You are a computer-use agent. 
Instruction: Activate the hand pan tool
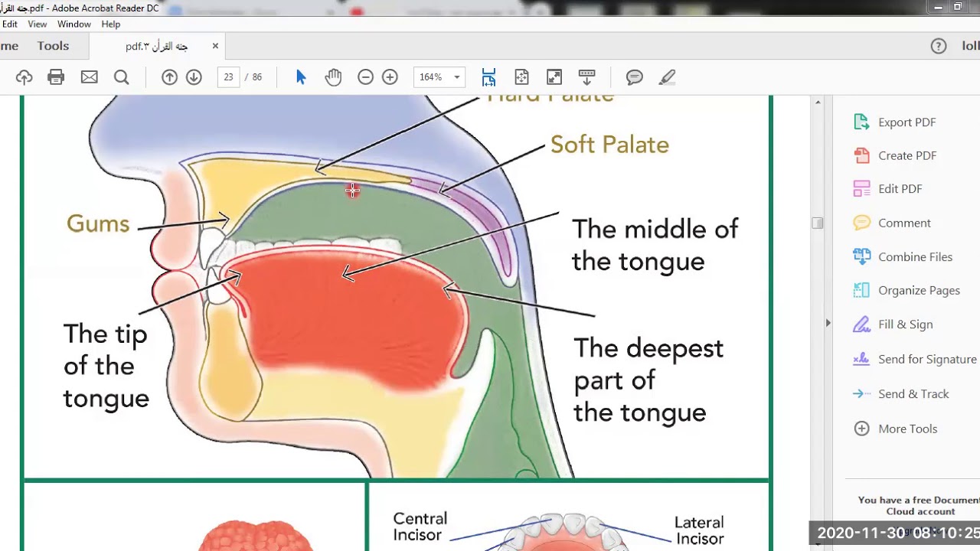pos(333,77)
